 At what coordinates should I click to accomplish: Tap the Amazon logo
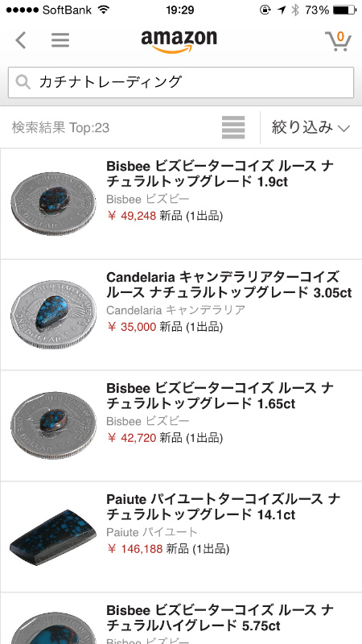pyautogui.click(x=179, y=42)
